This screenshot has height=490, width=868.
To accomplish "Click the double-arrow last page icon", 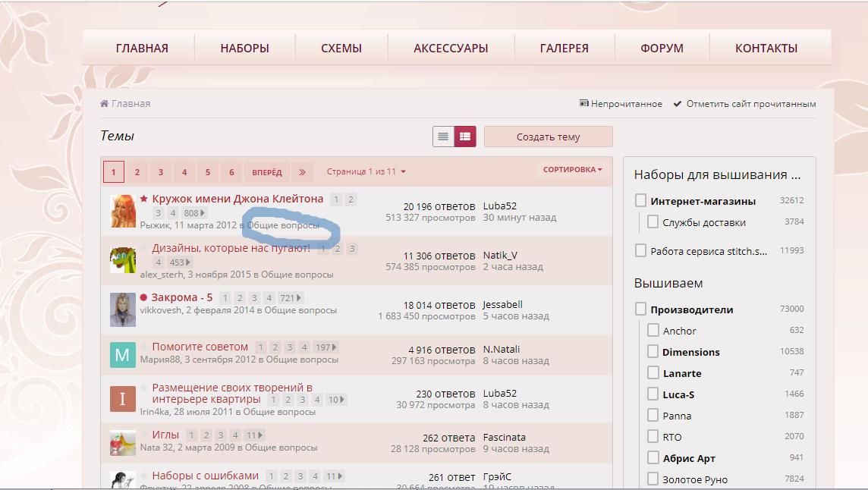I will 302,172.
